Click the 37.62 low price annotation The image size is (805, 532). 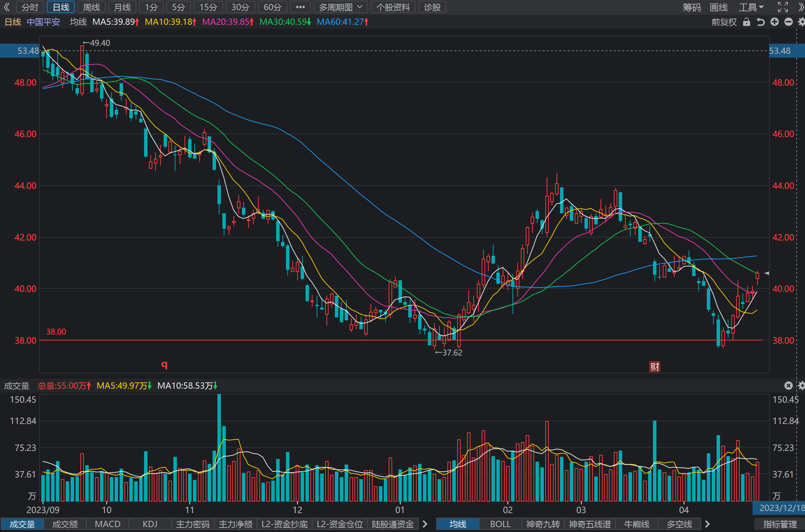click(x=448, y=352)
